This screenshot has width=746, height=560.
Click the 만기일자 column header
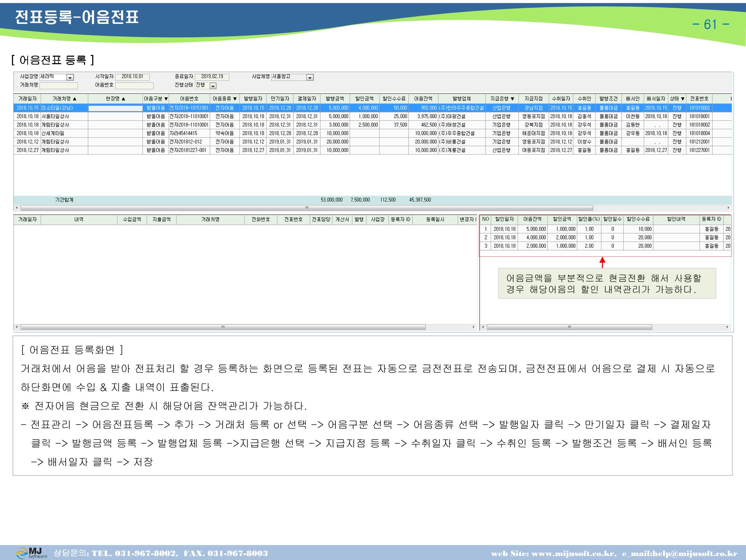(x=280, y=99)
